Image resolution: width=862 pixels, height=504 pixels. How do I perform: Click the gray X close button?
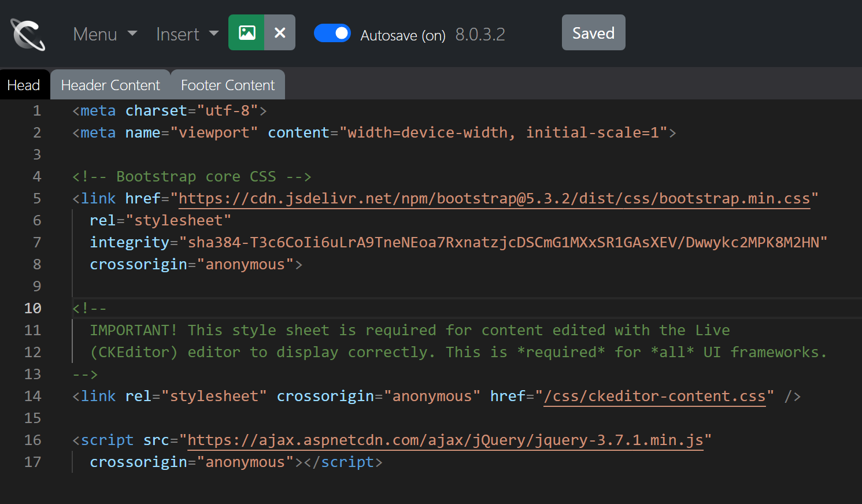coord(280,32)
